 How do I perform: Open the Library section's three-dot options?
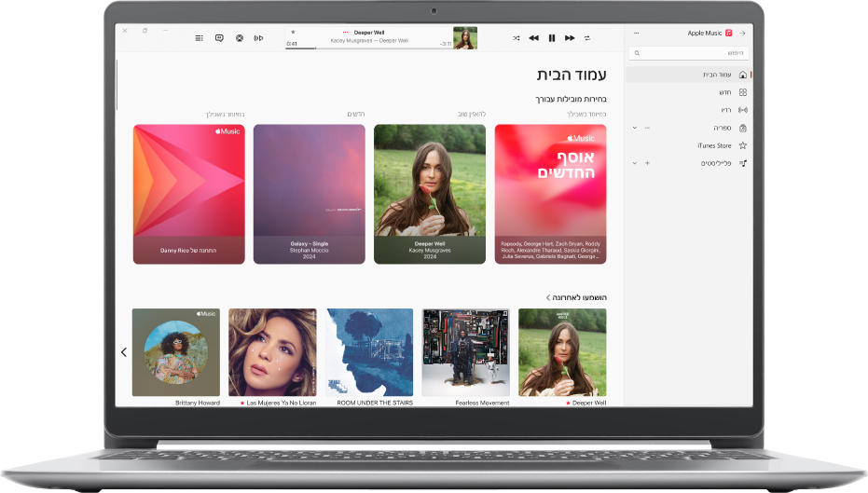coord(647,128)
